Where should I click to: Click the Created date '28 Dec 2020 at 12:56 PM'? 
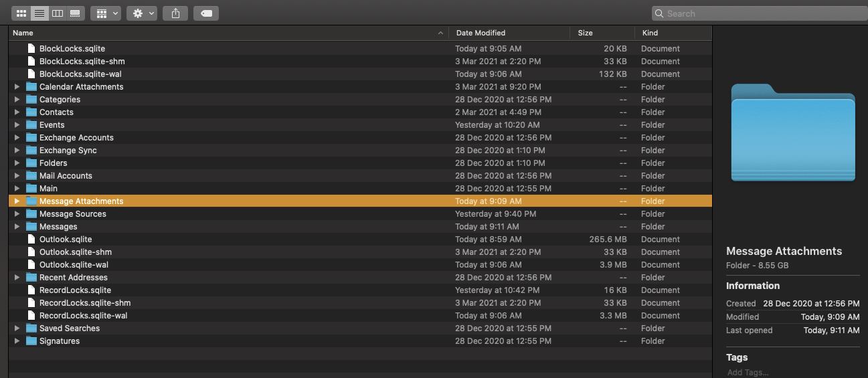click(x=811, y=304)
